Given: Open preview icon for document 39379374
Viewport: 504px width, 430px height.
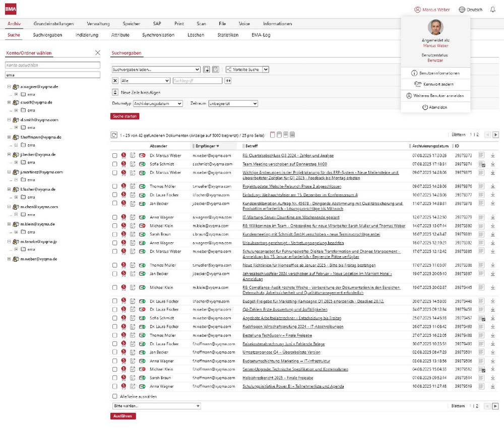Looking at the screenshot, I should coord(481,164).
